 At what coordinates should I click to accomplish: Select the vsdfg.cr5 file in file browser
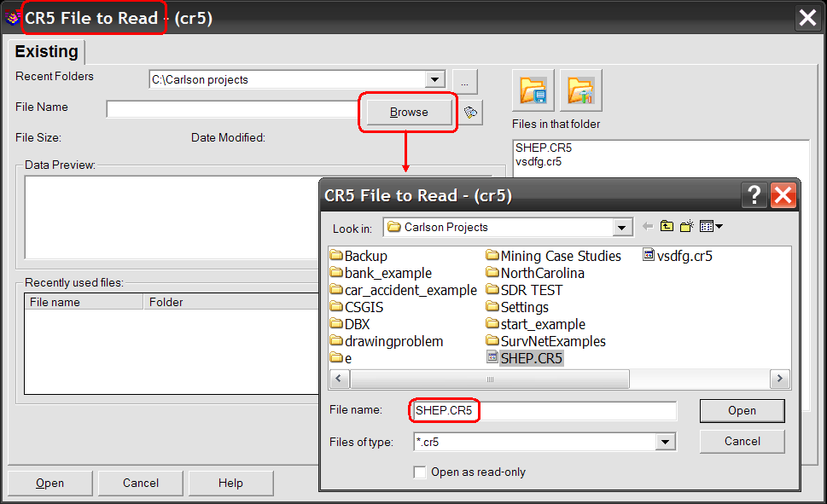pyautogui.click(x=678, y=256)
